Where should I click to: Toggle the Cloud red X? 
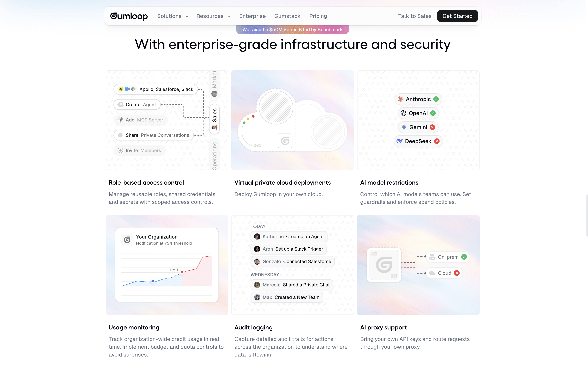point(457,273)
